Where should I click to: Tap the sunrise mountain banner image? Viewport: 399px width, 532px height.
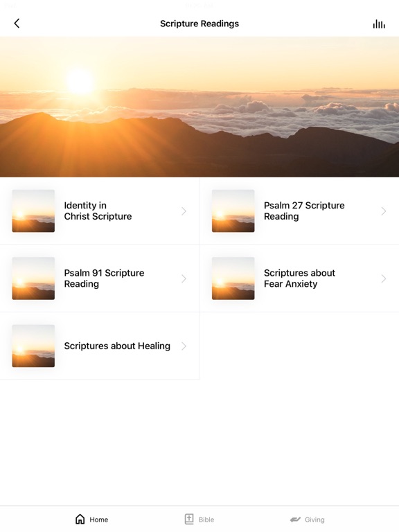(x=199, y=107)
